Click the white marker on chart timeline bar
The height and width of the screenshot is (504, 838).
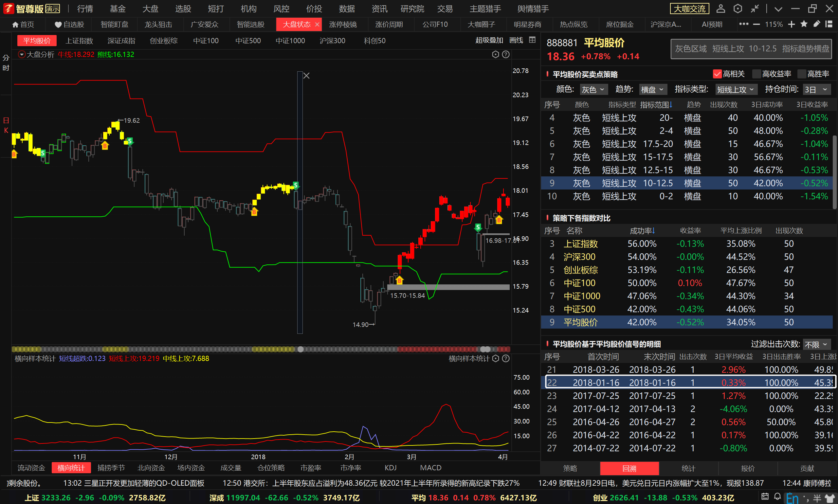[x=301, y=349]
